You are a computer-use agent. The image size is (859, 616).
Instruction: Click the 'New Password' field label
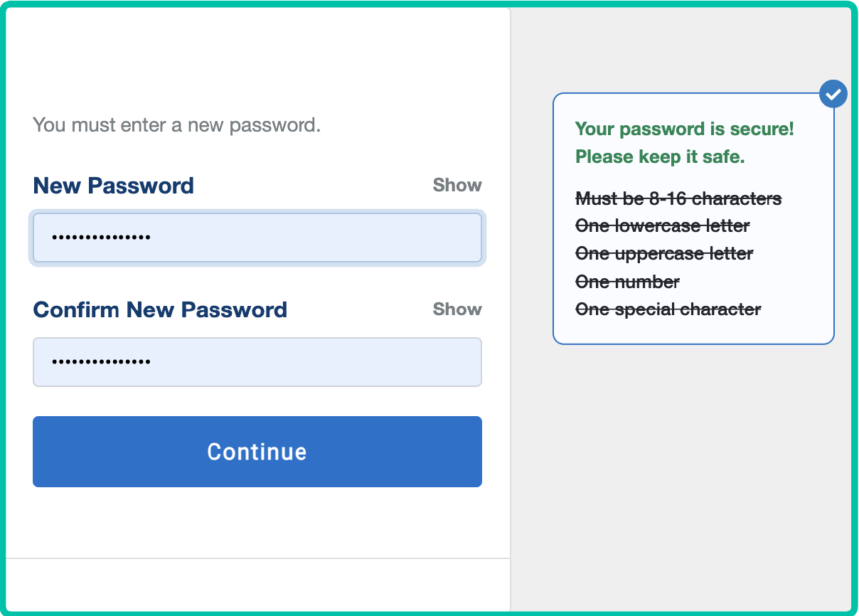[x=114, y=186]
